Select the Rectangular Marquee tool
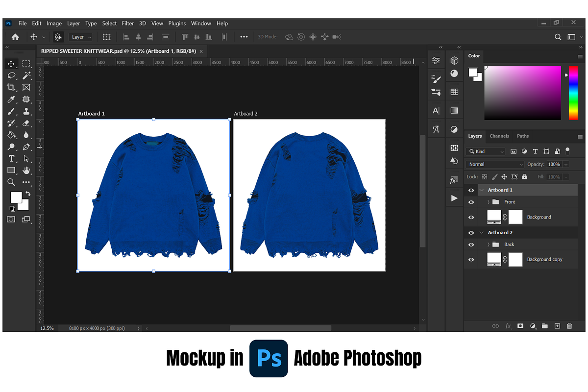Viewport: 588px width, 392px height. (x=26, y=64)
